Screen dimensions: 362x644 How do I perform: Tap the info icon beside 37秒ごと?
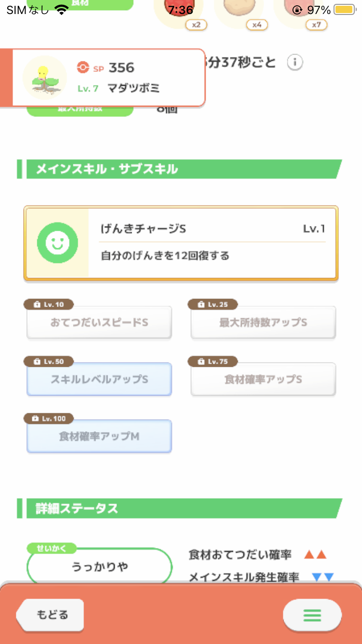pyautogui.click(x=295, y=62)
